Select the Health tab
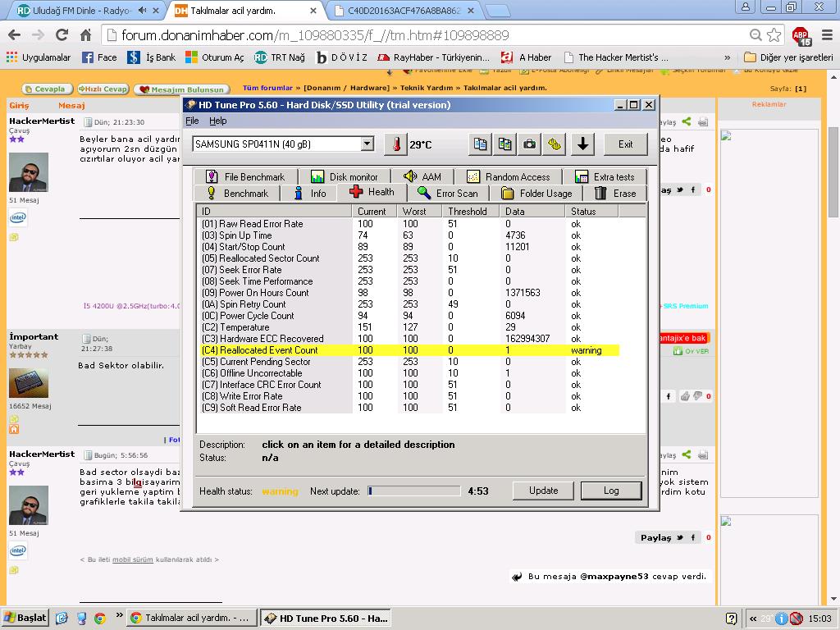 pos(372,192)
